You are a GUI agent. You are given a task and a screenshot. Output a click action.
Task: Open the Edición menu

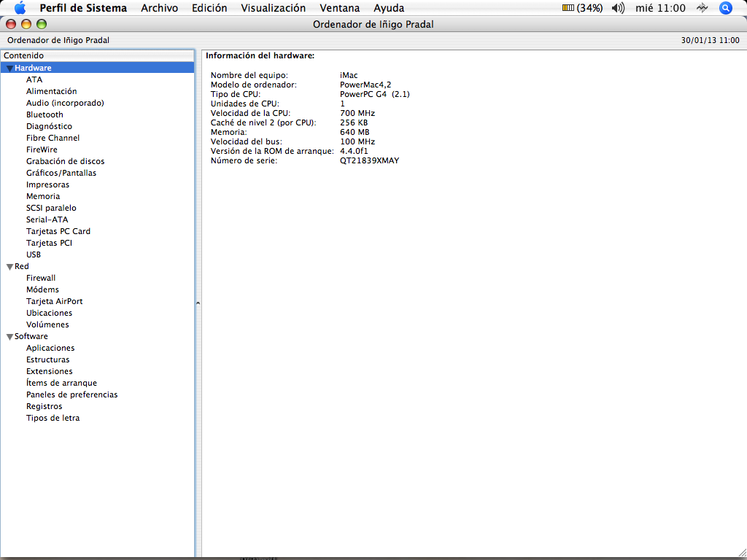point(209,8)
